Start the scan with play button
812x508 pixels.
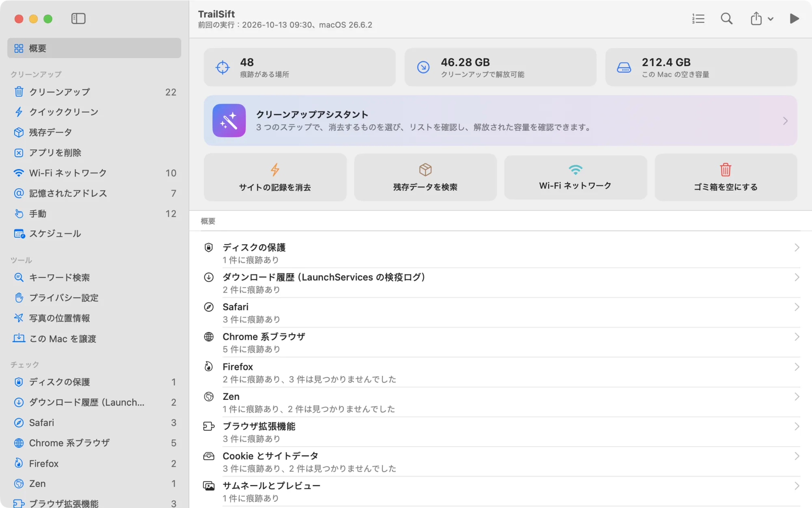[x=794, y=19]
